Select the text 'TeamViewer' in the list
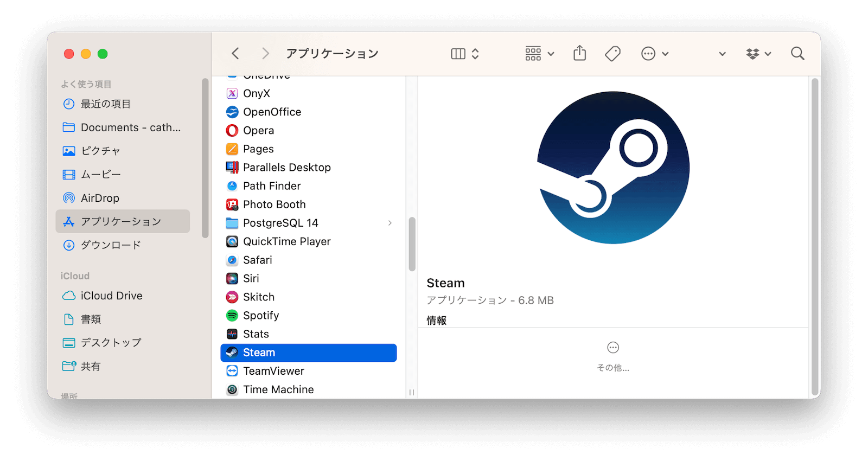868x461 pixels. (x=273, y=371)
